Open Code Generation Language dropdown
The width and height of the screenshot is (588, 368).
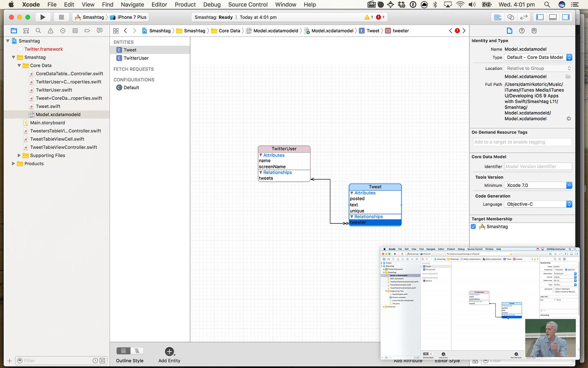(538, 204)
